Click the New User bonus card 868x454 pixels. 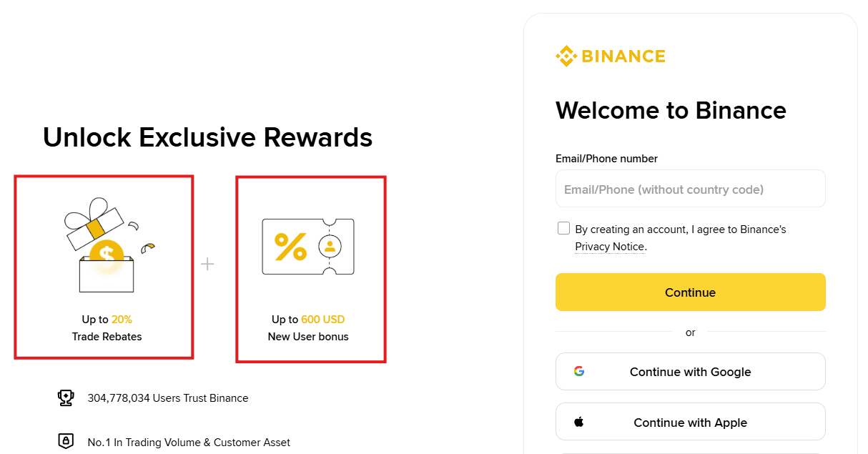click(x=310, y=268)
